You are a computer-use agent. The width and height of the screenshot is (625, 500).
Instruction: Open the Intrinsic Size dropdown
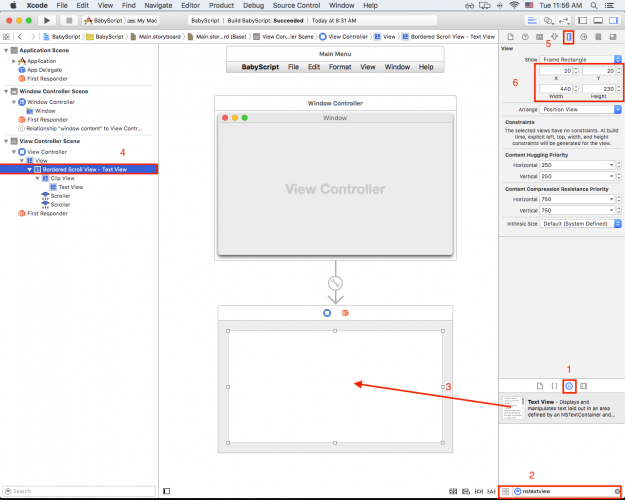point(580,224)
